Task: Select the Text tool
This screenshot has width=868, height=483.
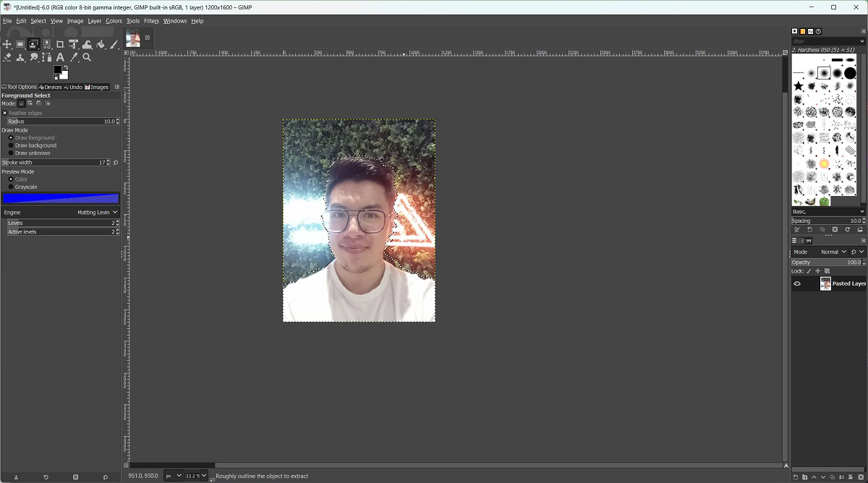Action: point(60,58)
